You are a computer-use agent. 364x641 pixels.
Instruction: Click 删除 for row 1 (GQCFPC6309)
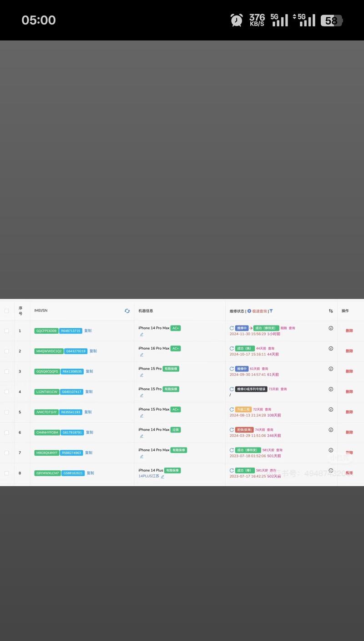pyautogui.click(x=349, y=331)
